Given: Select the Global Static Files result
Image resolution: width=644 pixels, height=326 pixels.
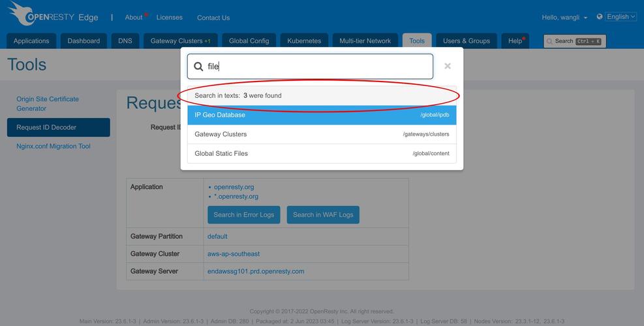Looking at the screenshot, I should (x=322, y=154).
